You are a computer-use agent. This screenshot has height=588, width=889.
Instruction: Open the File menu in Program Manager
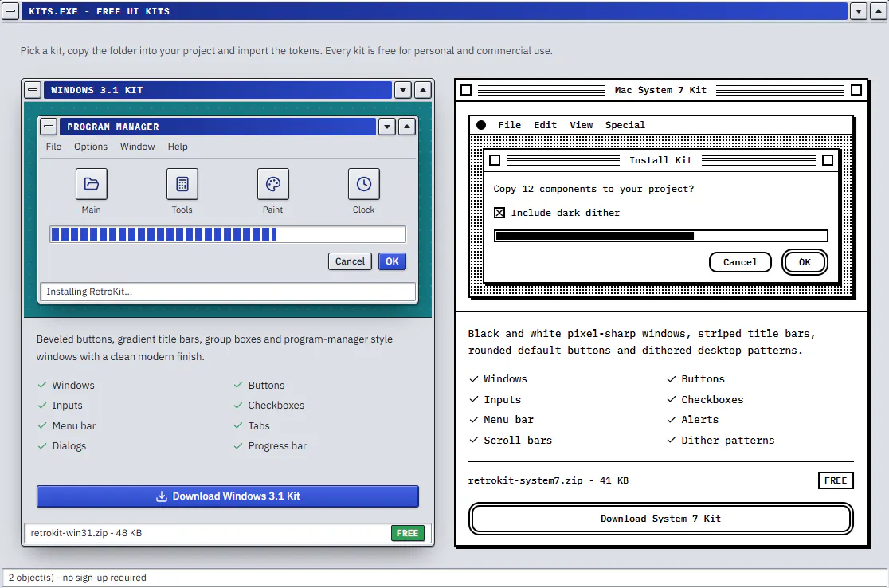tap(54, 147)
